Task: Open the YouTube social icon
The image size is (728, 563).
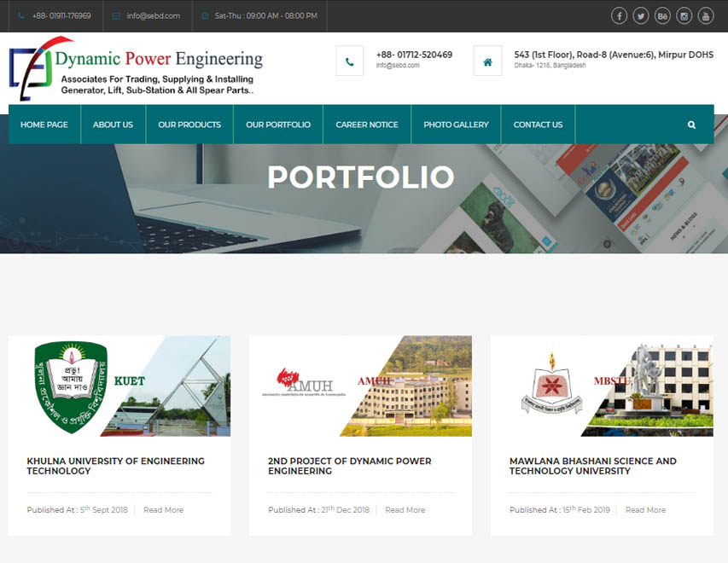Action: point(705,15)
